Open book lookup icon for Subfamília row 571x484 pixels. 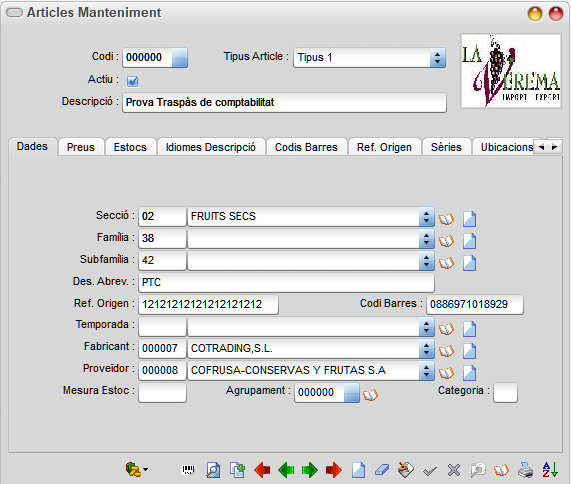tap(446, 263)
